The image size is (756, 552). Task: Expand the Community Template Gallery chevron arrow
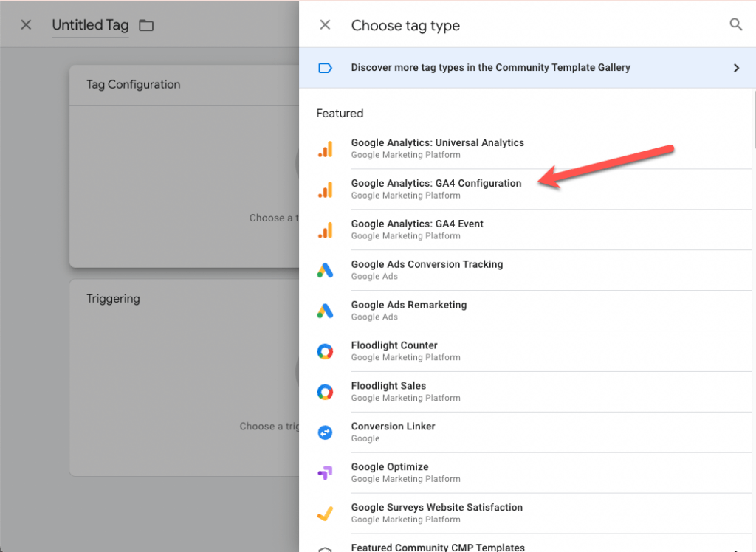736,67
